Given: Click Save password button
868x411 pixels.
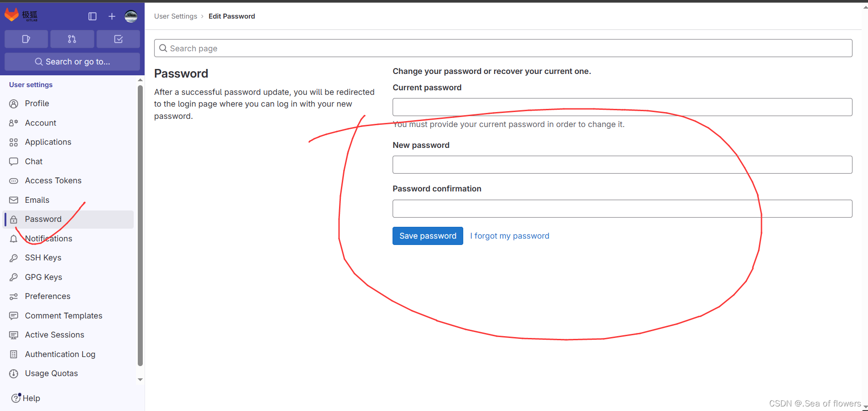Looking at the screenshot, I should tap(428, 236).
